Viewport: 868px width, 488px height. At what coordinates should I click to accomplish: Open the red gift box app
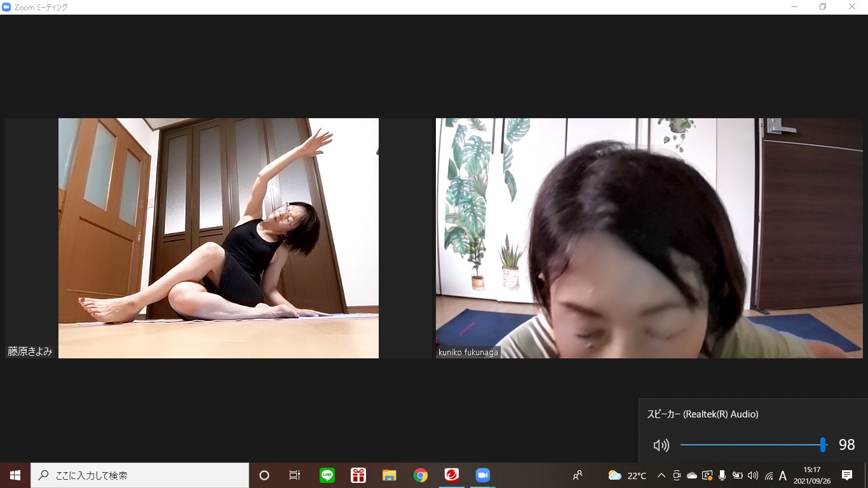[358, 475]
